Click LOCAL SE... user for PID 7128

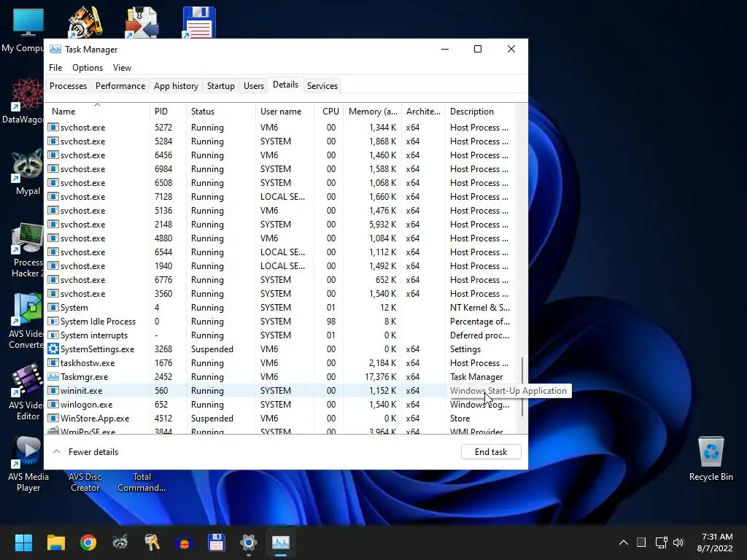tap(282, 197)
